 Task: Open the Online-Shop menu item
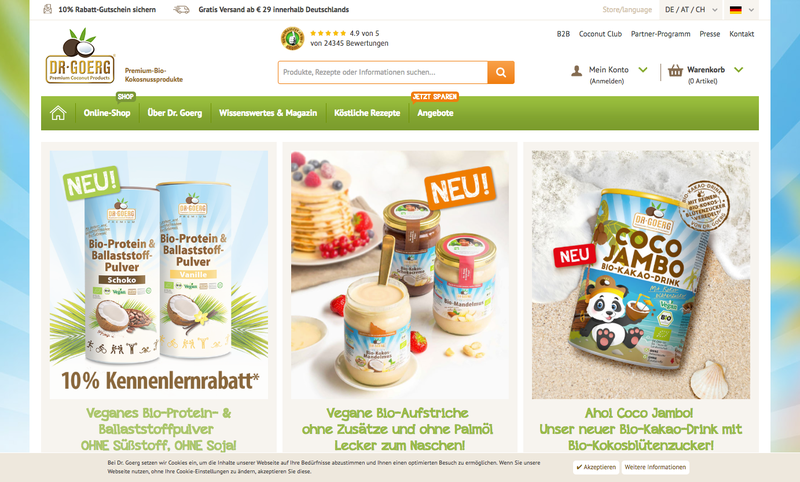(107, 113)
